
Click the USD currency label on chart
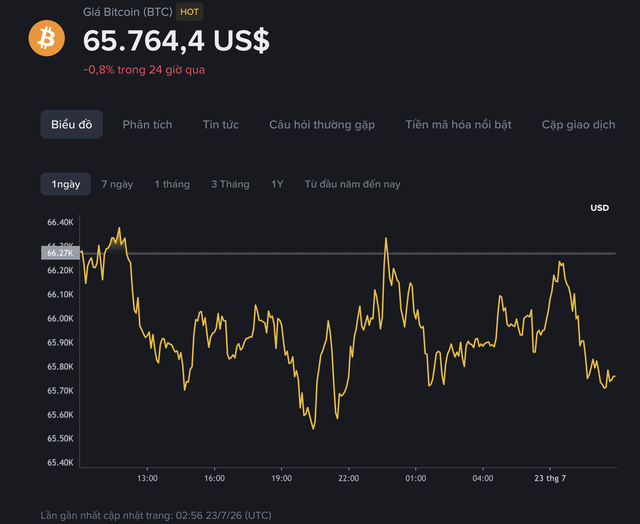pyautogui.click(x=600, y=208)
